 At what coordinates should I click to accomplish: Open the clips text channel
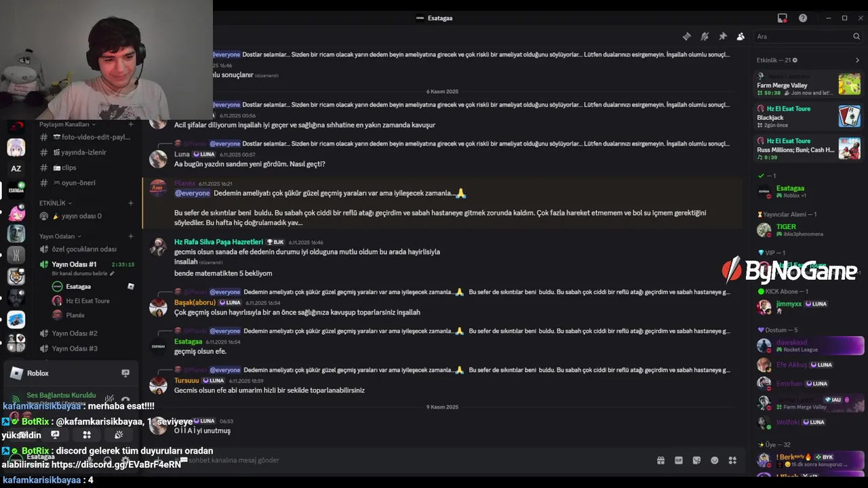(69, 167)
